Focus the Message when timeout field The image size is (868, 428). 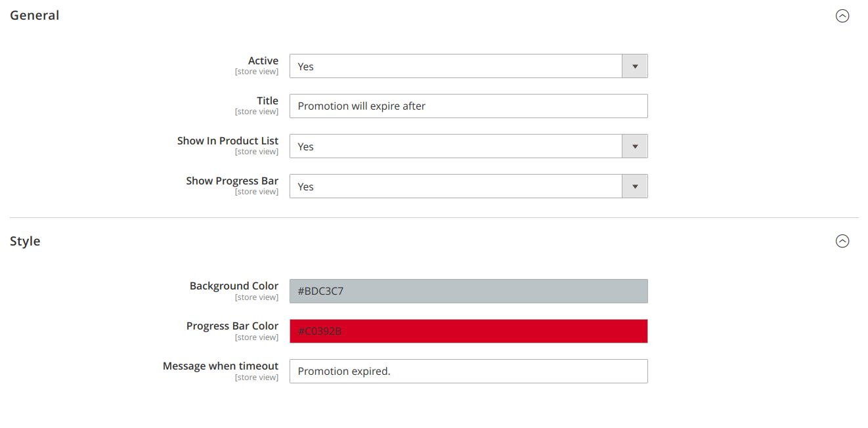click(468, 372)
